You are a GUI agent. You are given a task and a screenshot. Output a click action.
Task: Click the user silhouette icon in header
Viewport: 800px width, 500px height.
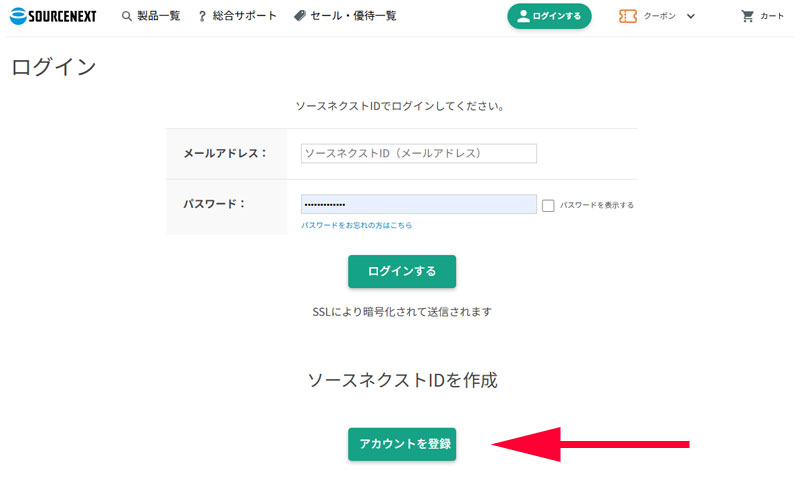click(x=523, y=16)
